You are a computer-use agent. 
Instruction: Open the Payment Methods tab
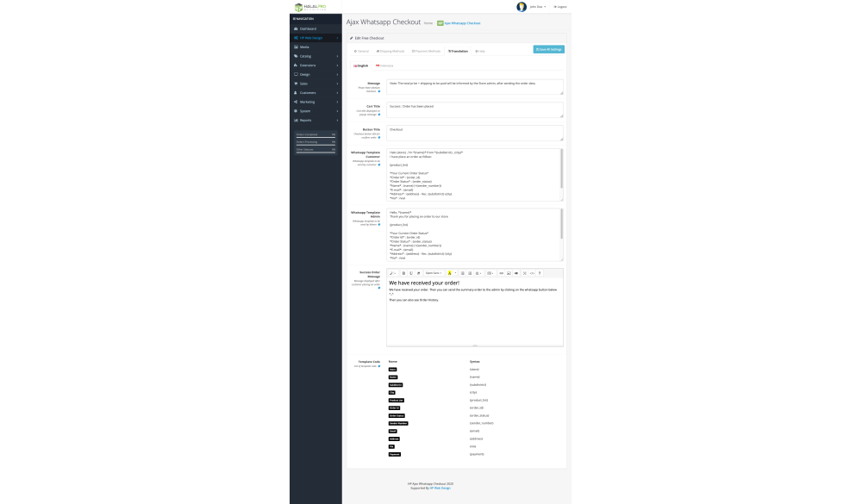427,51
